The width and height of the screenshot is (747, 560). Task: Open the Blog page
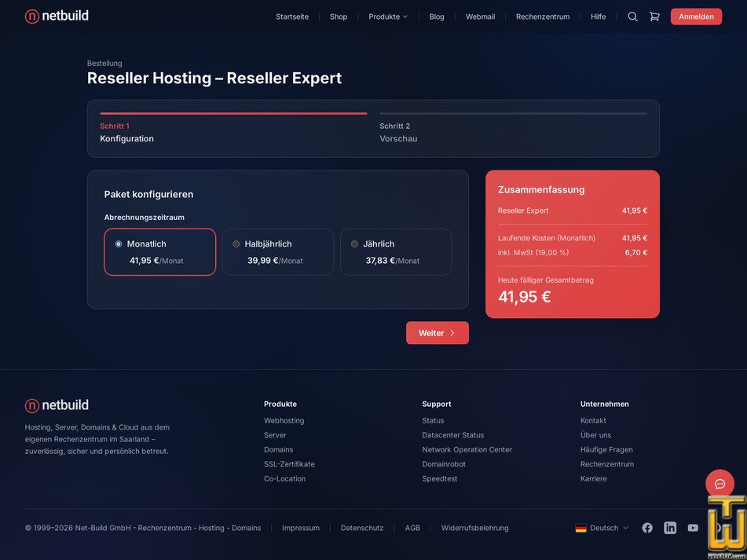coord(437,16)
